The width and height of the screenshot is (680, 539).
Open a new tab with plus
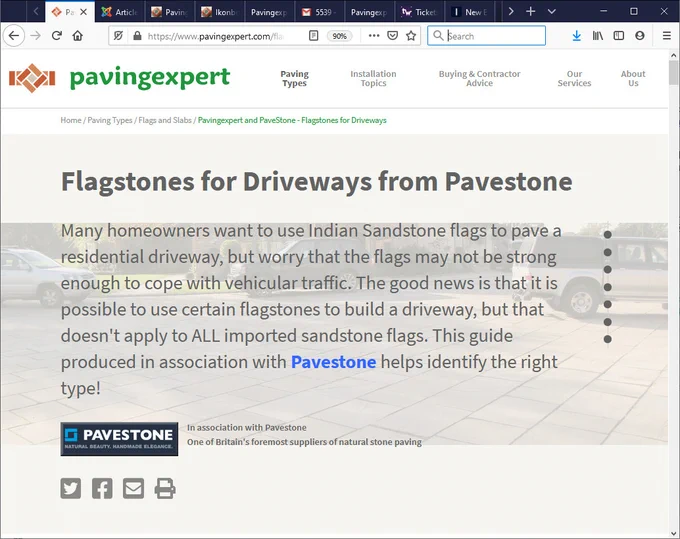[x=530, y=11]
